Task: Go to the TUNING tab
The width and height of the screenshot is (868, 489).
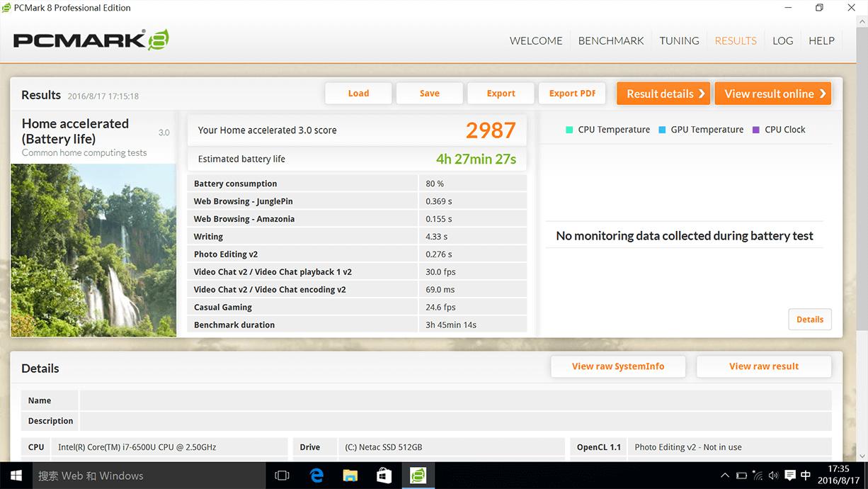Action: point(679,41)
